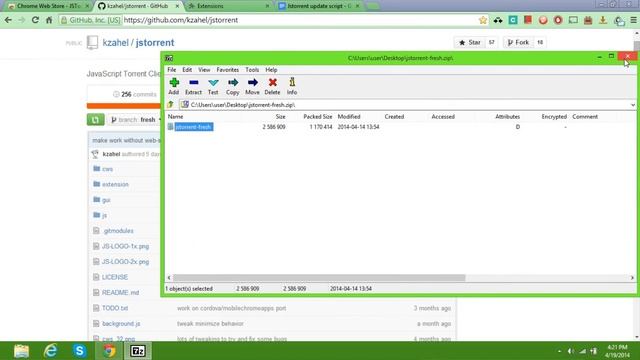Viewport: 640px width, 360px height.
Task: Expand the 7-Zip address path dropdown
Action: (632, 105)
